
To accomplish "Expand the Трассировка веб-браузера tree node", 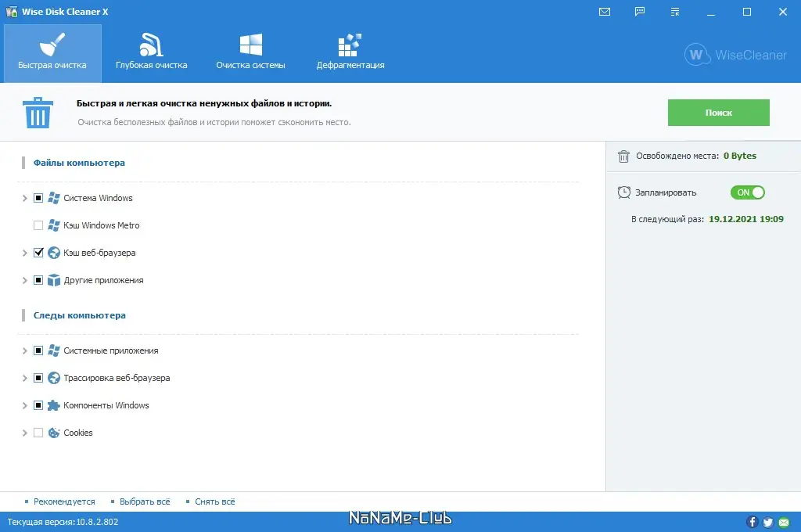I will 24,378.
